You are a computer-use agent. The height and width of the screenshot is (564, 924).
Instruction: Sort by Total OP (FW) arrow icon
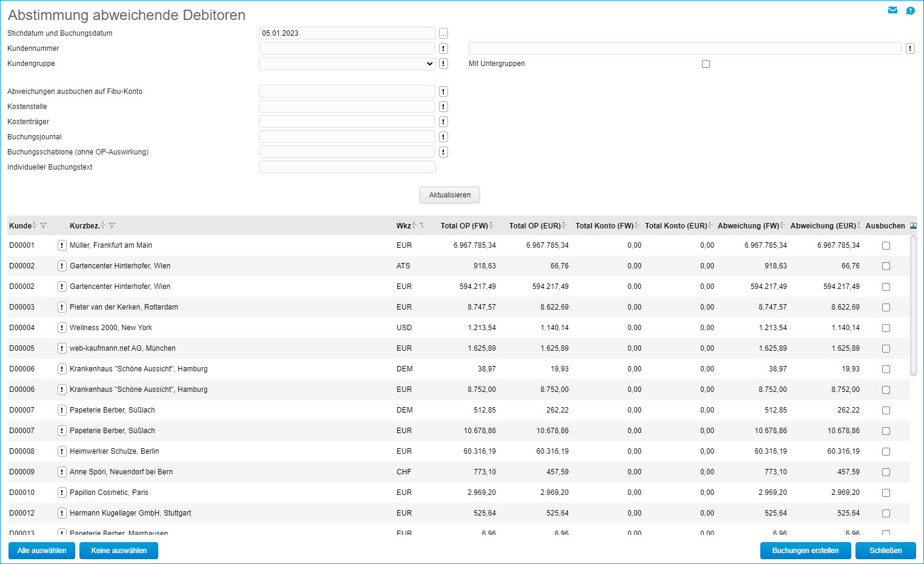pyautogui.click(x=492, y=225)
